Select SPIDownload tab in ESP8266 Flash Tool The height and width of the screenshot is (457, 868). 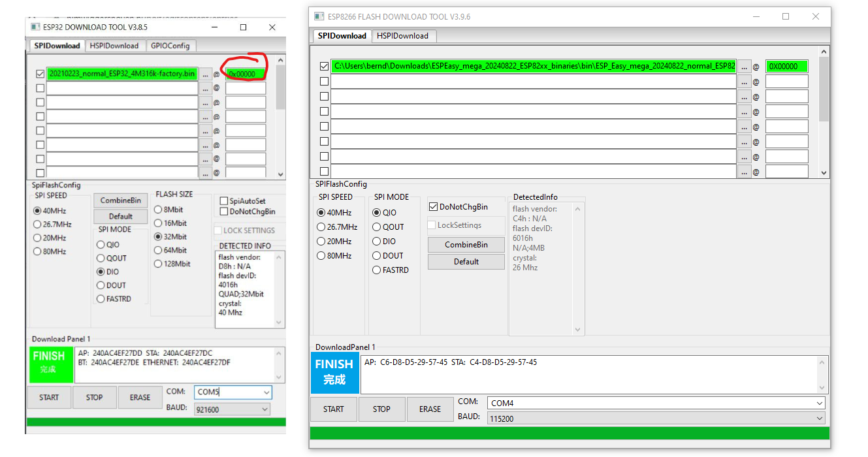click(x=342, y=36)
